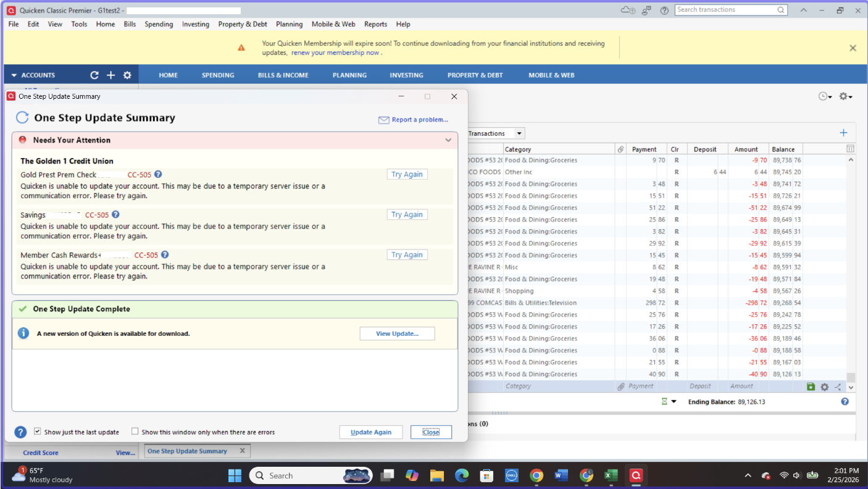Open the transaction entry gear menu
Screen dimensions: 868x489
825,387
